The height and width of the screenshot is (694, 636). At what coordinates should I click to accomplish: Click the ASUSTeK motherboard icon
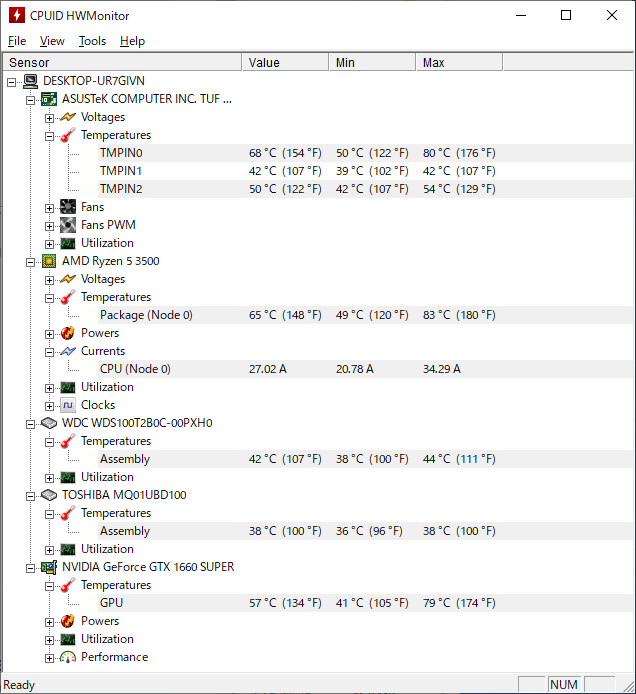pyautogui.click(x=49, y=99)
